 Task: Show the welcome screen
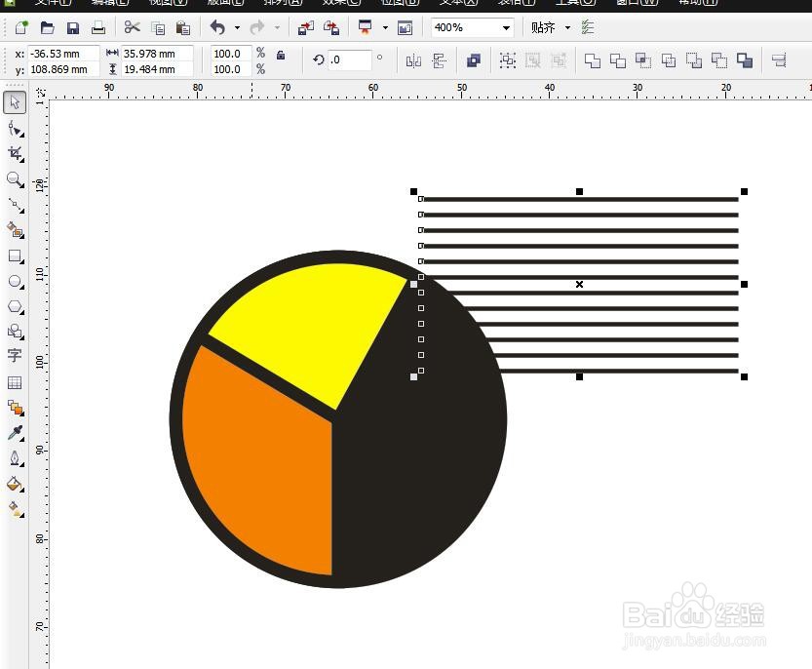click(x=405, y=27)
